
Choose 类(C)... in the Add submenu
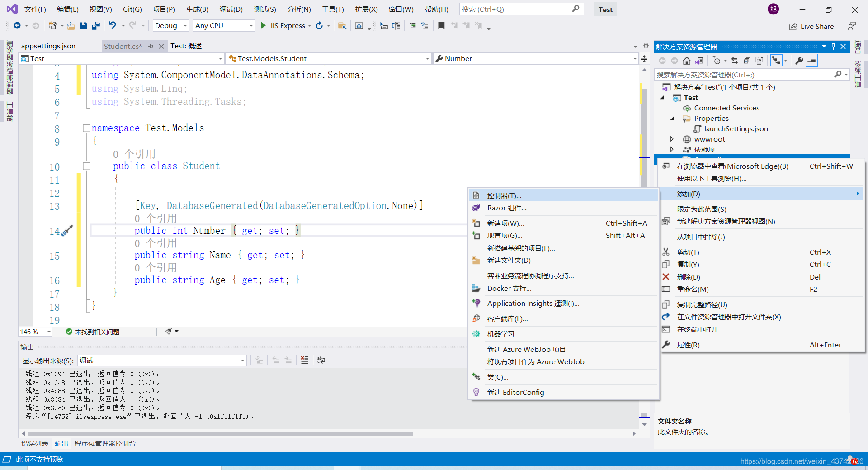[x=563, y=377]
